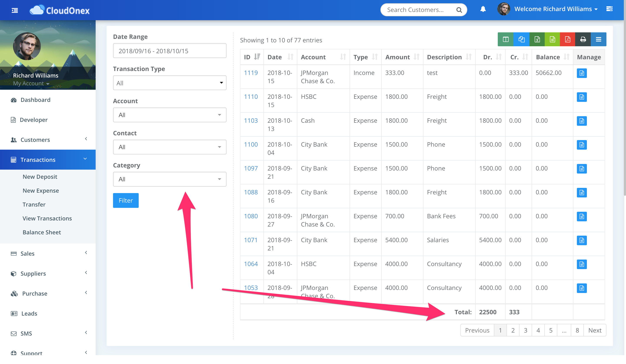Open transaction ID 1100 link
626x364 pixels.
[x=251, y=144]
